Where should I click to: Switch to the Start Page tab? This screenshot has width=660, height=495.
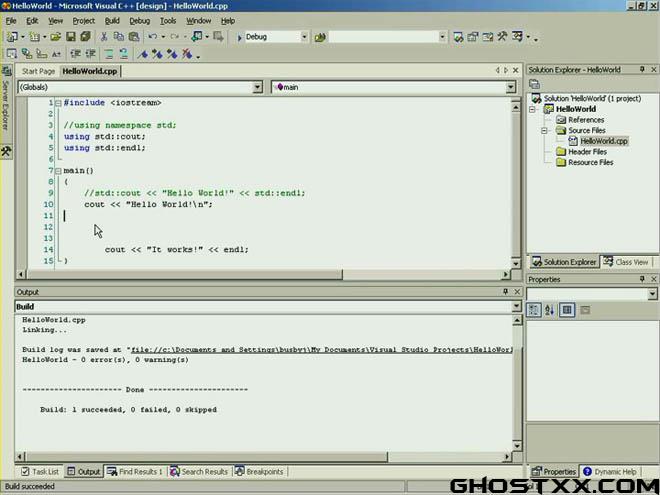(38, 71)
